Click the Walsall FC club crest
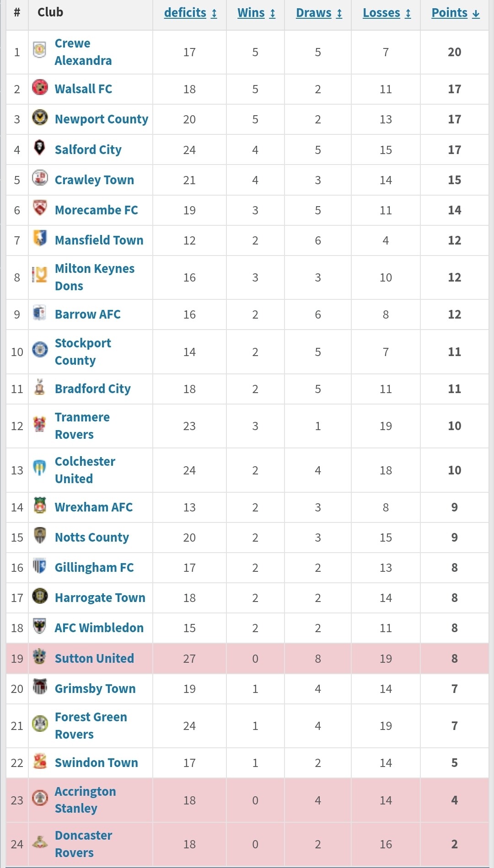 point(40,87)
